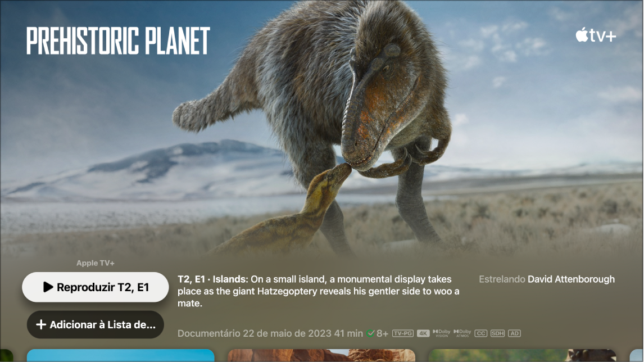Add show via Adicionar à Lista de... button

point(96,324)
